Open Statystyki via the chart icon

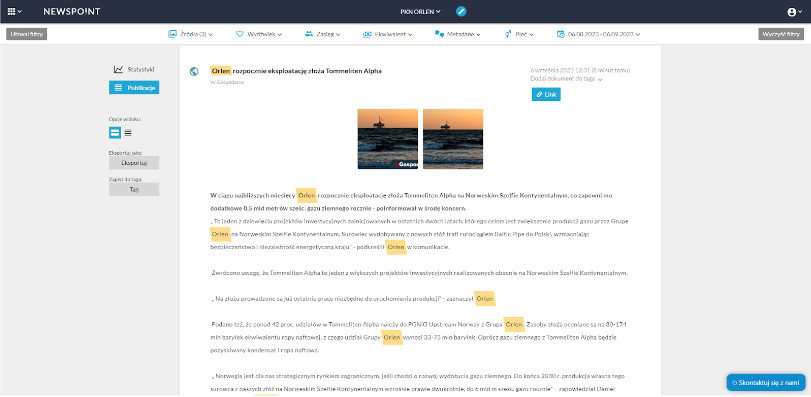point(118,69)
